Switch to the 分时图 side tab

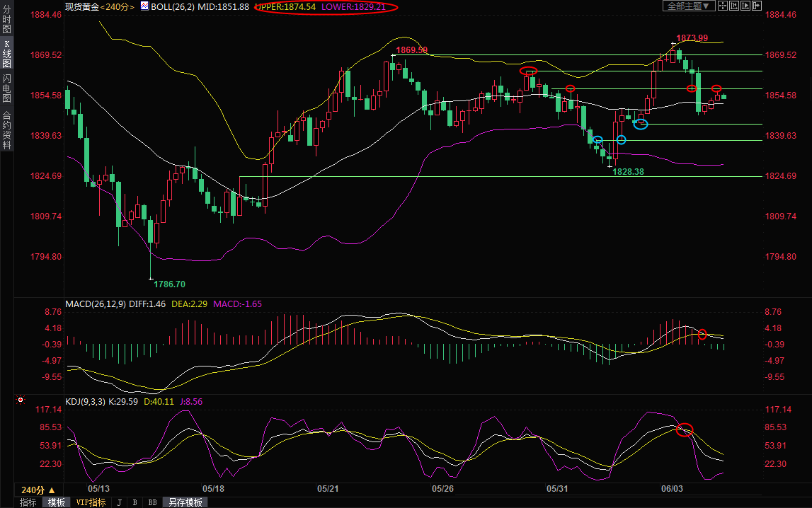coord(6,20)
